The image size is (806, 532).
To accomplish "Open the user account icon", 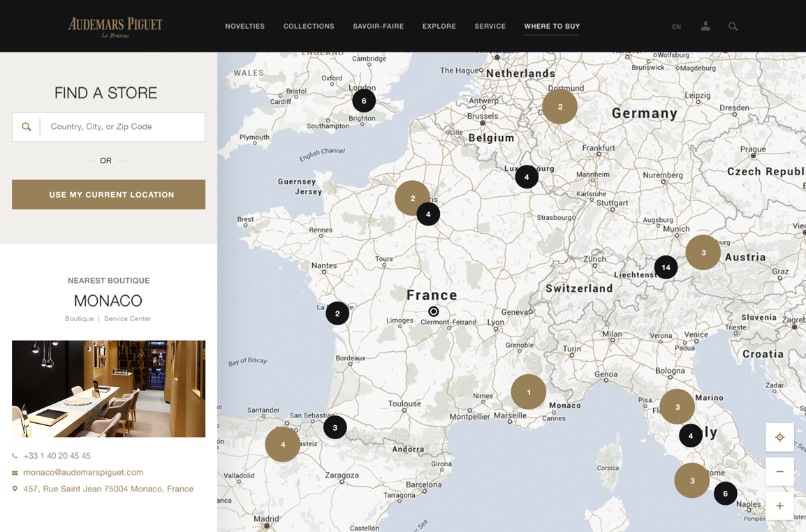I will point(705,26).
